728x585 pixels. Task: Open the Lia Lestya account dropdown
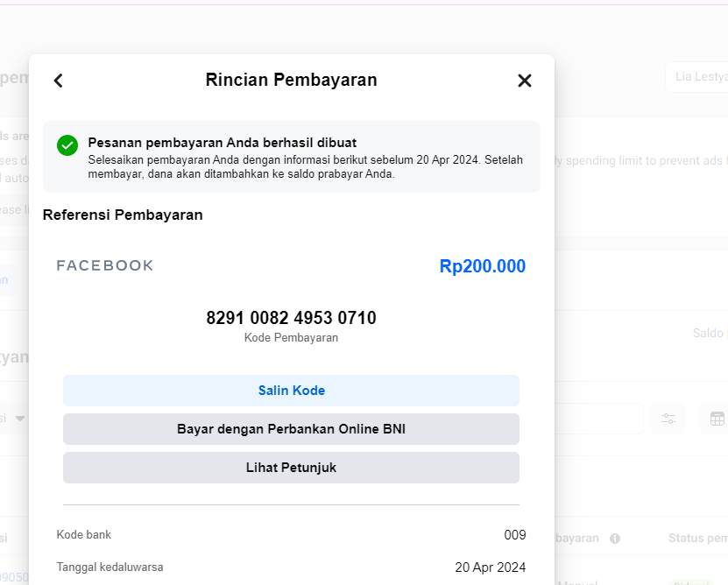(696, 77)
